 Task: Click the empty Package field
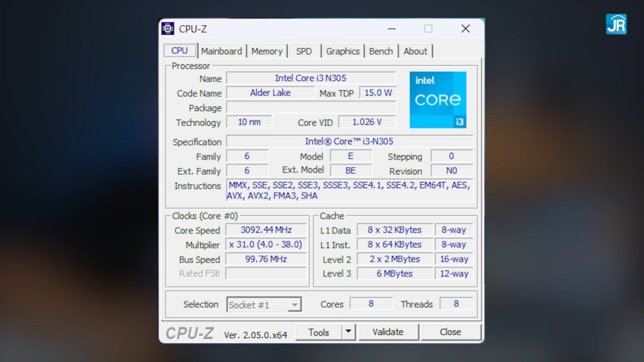[x=311, y=108]
